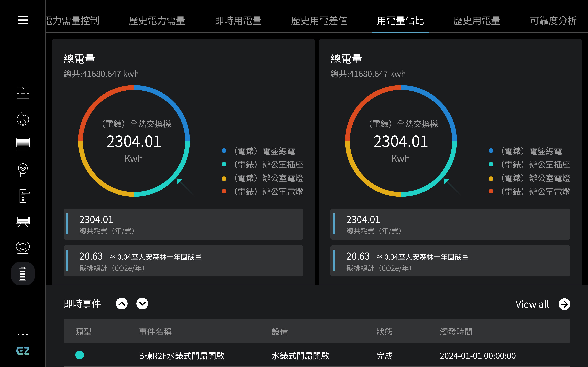Expand events with the down chevron
Screen dimensions: 588x367
[x=142, y=304]
